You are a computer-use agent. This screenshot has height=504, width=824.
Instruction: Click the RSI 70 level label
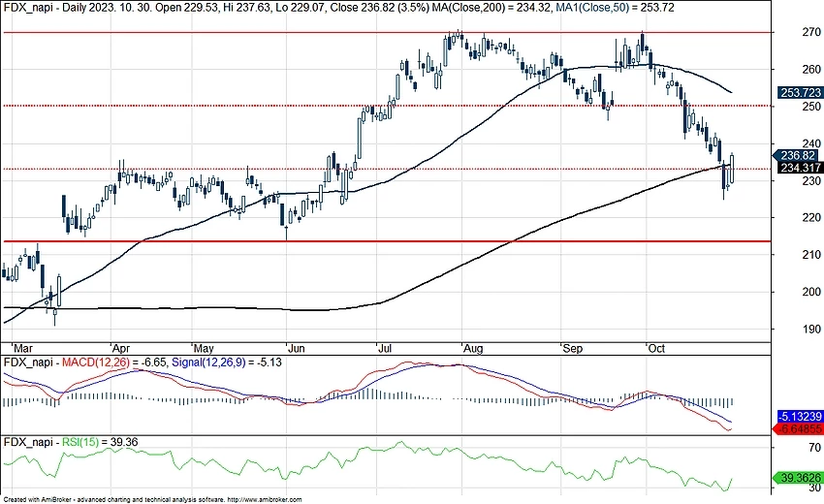pos(814,447)
